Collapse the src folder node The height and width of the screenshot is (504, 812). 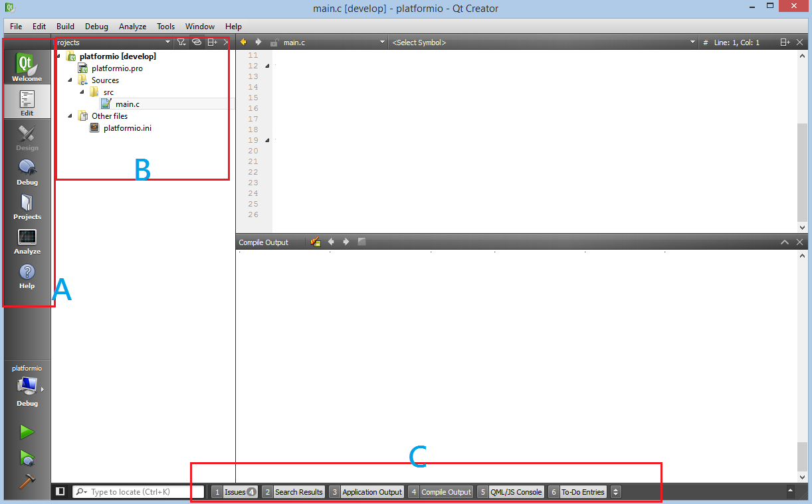point(82,92)
